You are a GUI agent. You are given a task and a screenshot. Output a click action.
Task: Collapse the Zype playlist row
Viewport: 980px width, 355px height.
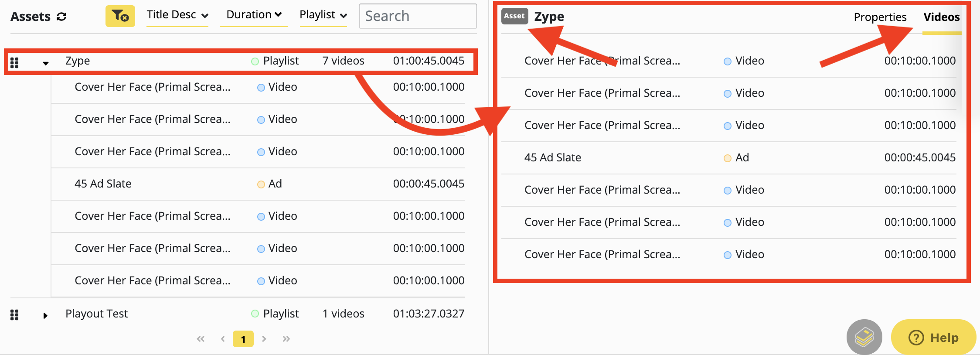45,63
